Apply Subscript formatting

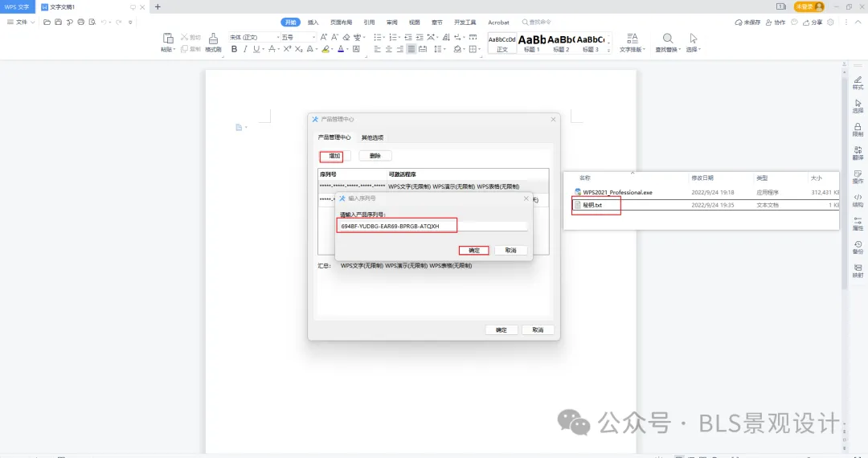[298, 49]
